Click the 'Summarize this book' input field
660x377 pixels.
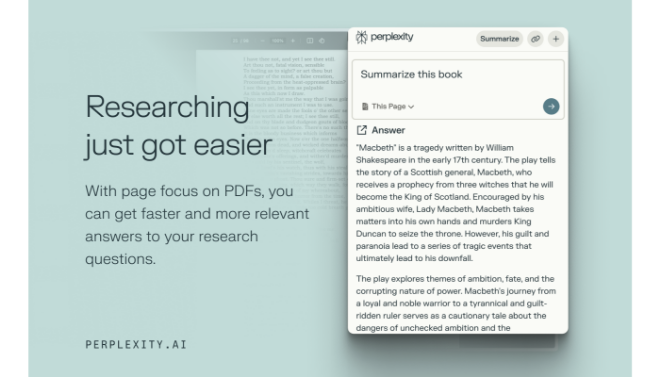458,89
